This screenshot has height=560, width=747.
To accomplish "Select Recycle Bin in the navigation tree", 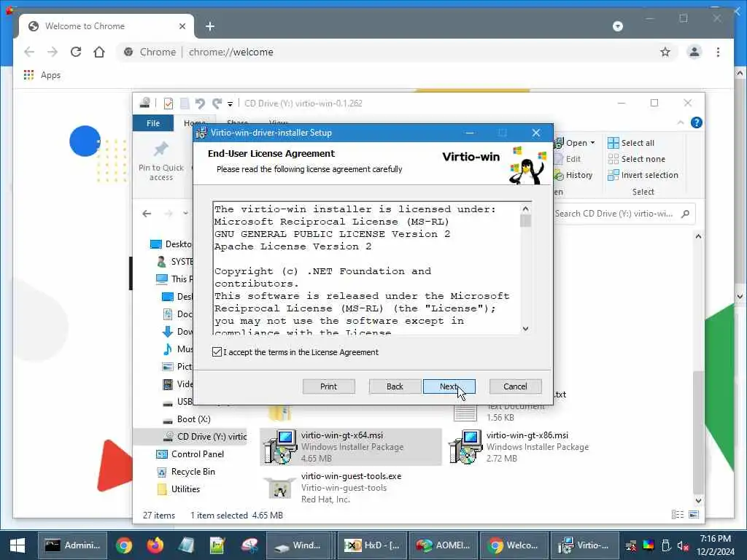I will [x=186, y=472].
